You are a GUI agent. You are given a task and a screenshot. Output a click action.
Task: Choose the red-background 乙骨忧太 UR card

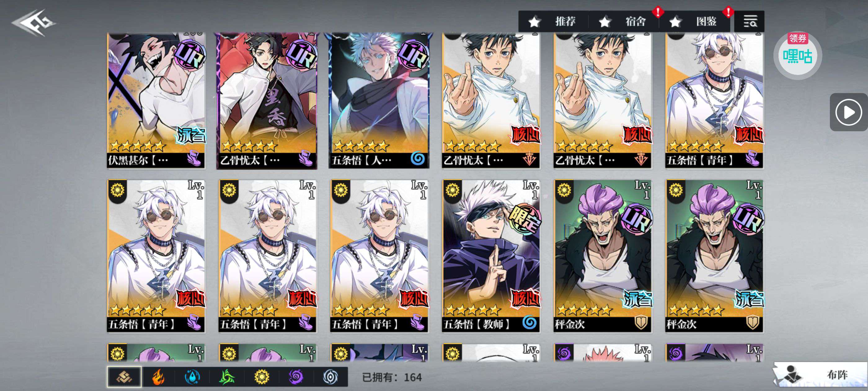coord(267,101)
